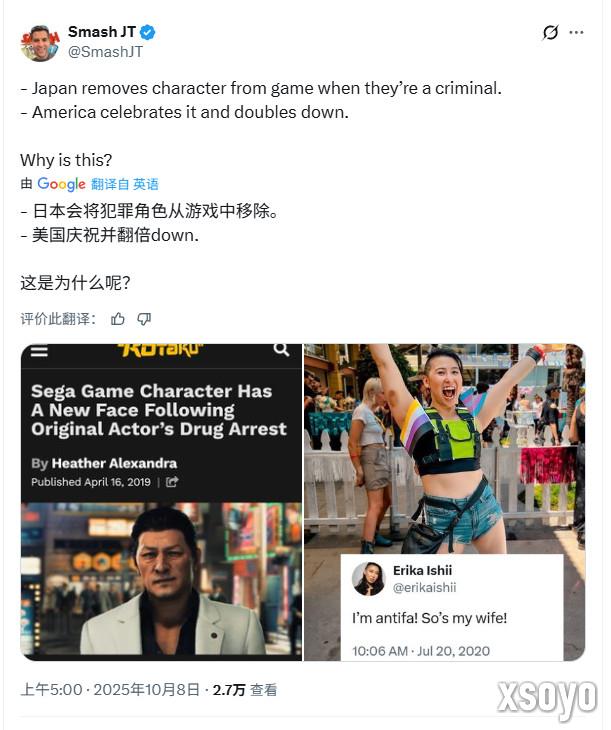Open the three-dot more options menu
Screen dimensions: 611x730
(x=576, y=33)
